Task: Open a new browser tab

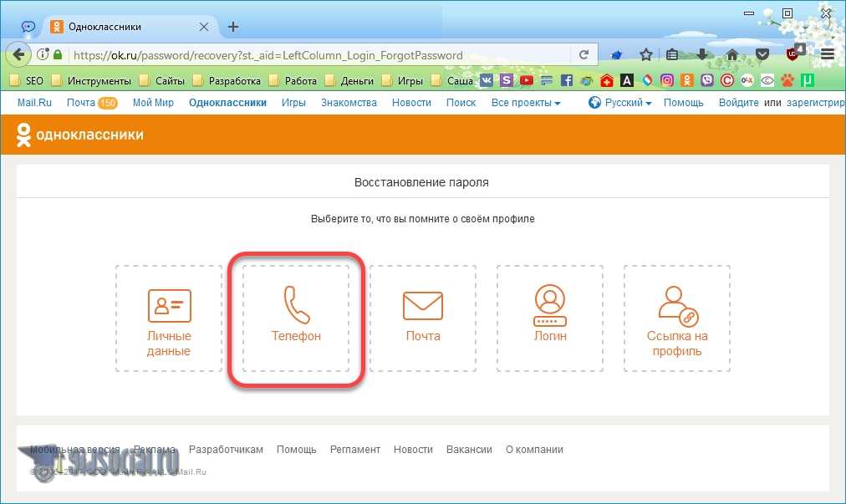Action: click(x=233, y=27)
